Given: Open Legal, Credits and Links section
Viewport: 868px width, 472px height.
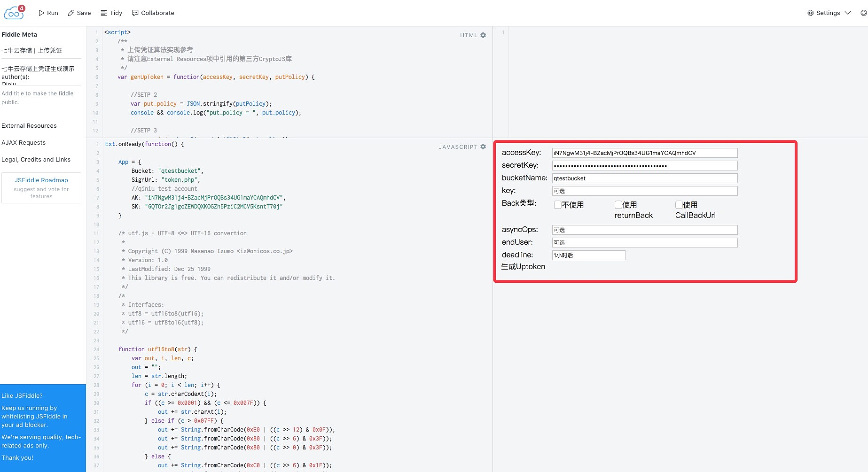Looking at the screenshot, I should point(36,160).
